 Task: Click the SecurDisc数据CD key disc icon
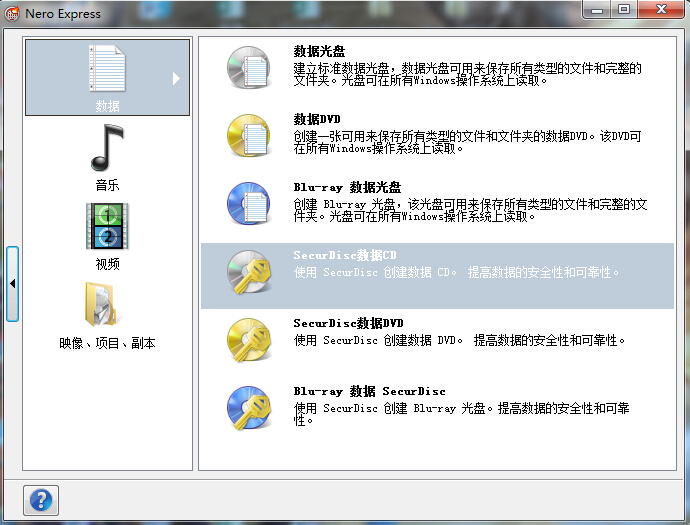tap(248, 273)
